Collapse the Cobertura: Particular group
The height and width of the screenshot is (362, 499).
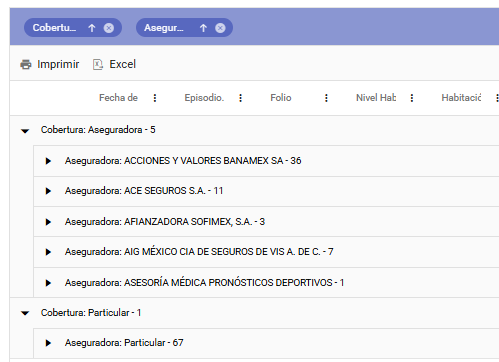[x=25, y=313]
